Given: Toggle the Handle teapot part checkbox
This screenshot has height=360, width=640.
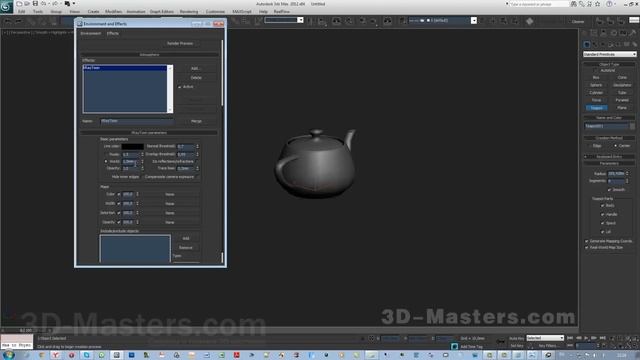Looking at the screenshot, I should coord(602,214).
